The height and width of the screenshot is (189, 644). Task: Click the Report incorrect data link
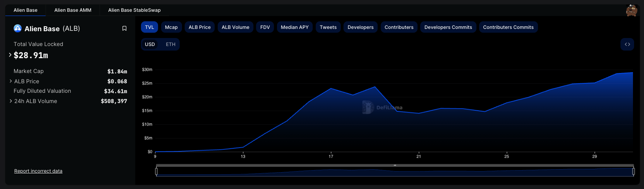pyautogui.click(x=38, y=171)
